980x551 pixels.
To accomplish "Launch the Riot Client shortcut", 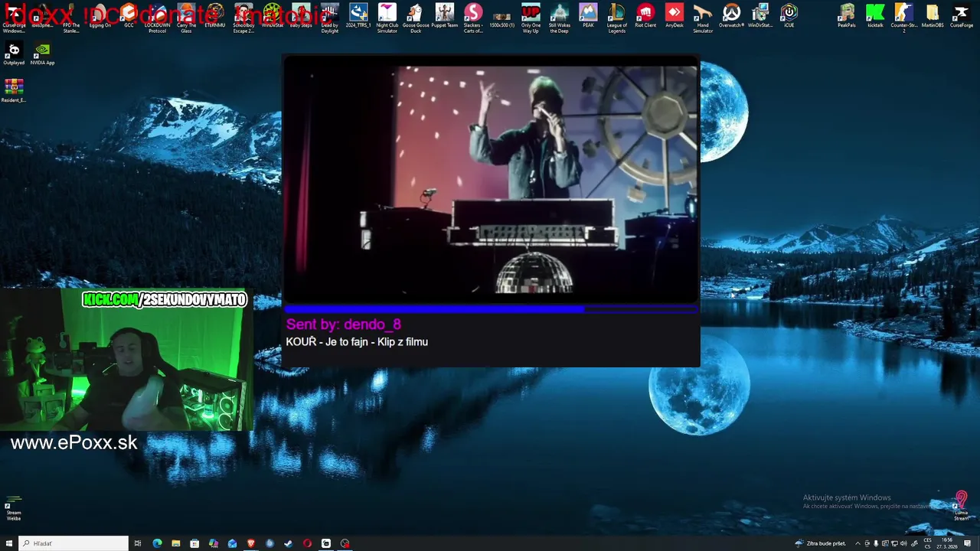I will click(645, 16).
